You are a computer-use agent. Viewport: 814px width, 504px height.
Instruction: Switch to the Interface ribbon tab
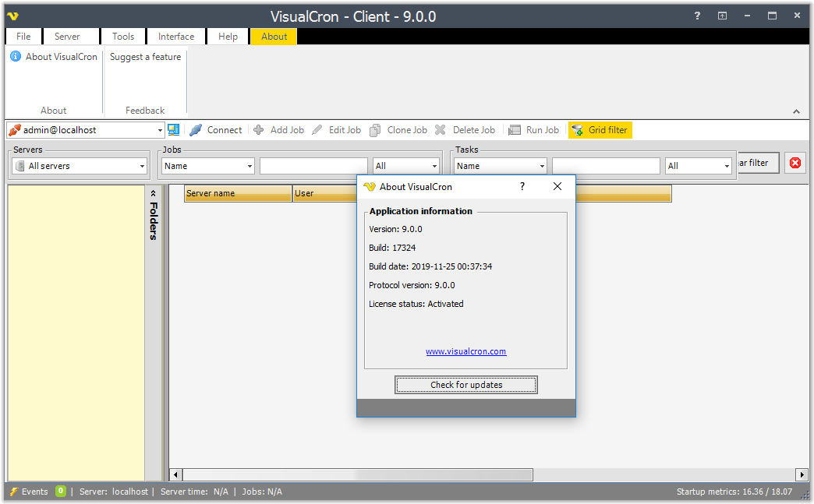[176, 37]
